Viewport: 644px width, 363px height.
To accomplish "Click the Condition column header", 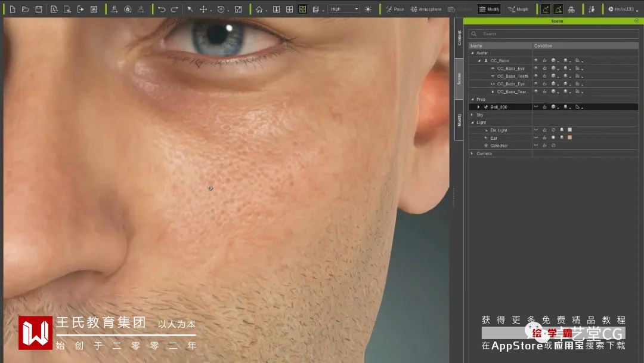I will click(x=586, y=45).
